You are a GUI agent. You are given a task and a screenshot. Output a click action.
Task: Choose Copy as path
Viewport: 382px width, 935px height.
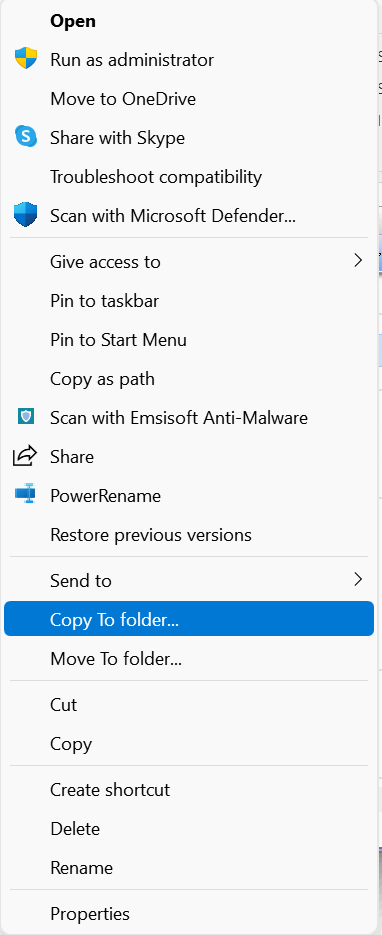click(x=189, y=379)
